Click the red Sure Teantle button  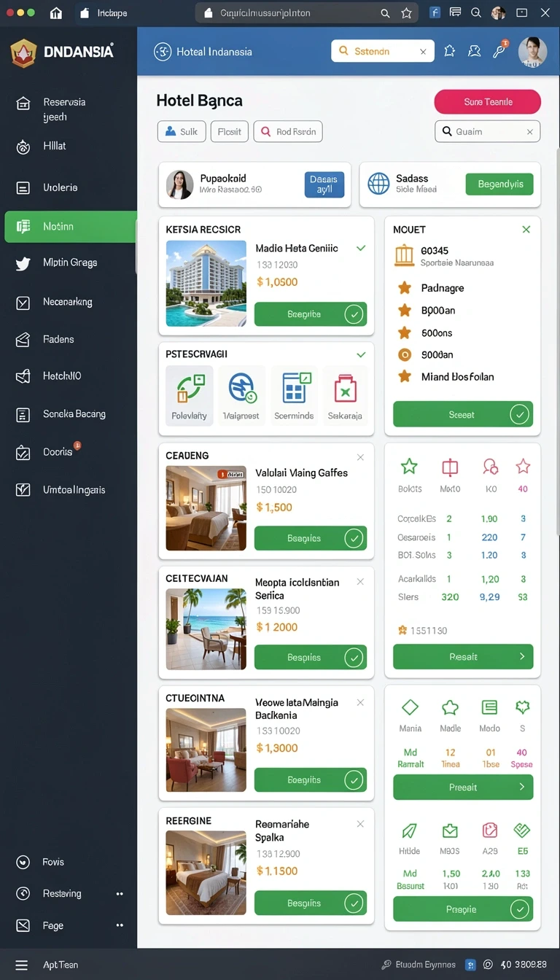[x=487, y=102]
